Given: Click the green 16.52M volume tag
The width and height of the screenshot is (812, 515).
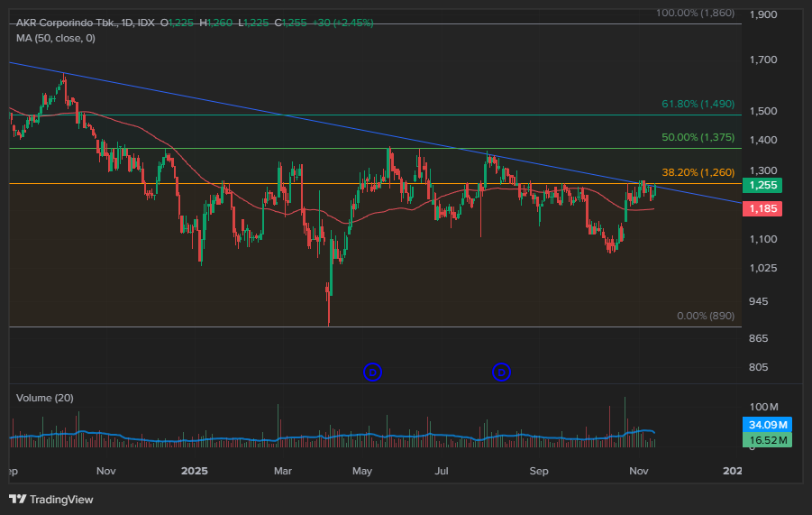Looking at the screenshot, I should 769,440.
